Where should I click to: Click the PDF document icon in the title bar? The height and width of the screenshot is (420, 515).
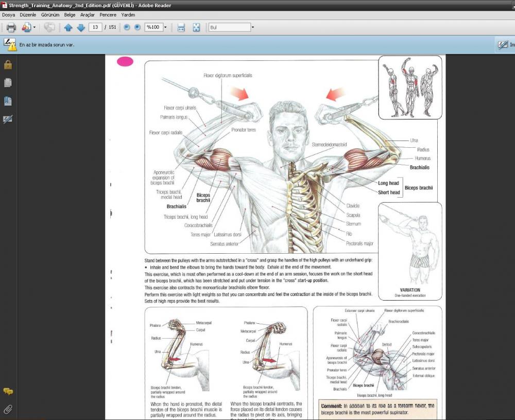click(4, 5)
